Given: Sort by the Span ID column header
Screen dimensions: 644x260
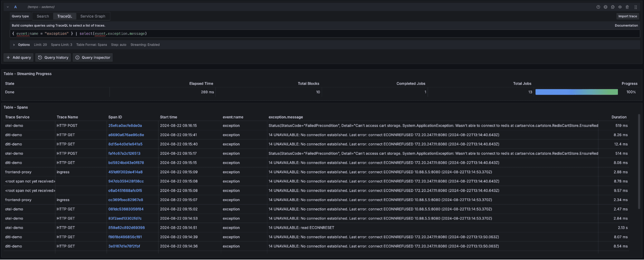Looking at the screenshot, I should click(115, 117).
